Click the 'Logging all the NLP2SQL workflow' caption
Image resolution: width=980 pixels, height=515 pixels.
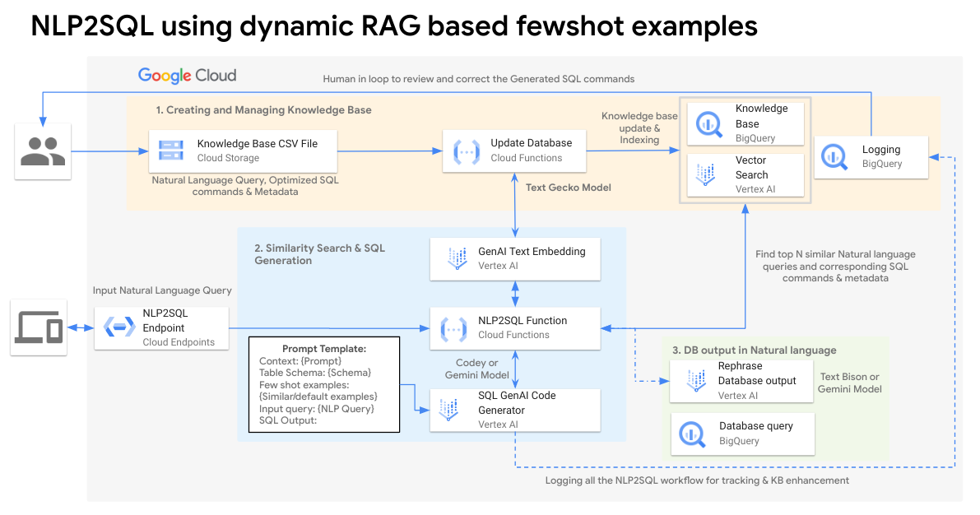(x=697, y=480)
